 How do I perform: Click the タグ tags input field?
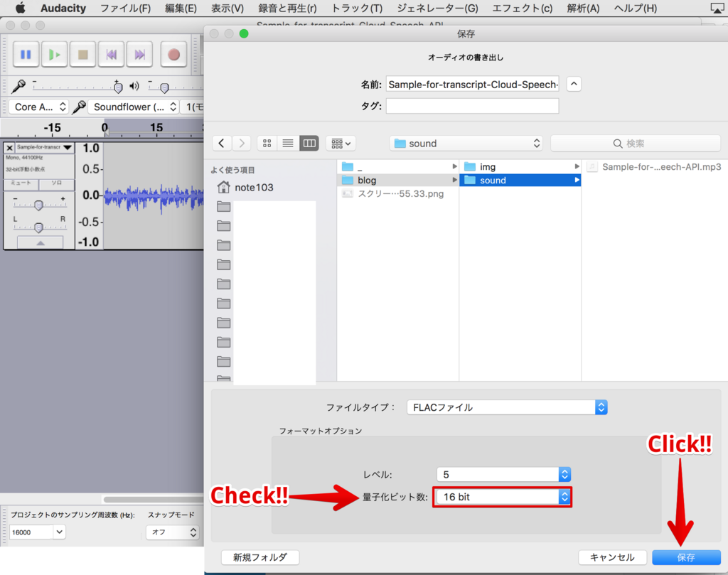click(x=472, y=106)
